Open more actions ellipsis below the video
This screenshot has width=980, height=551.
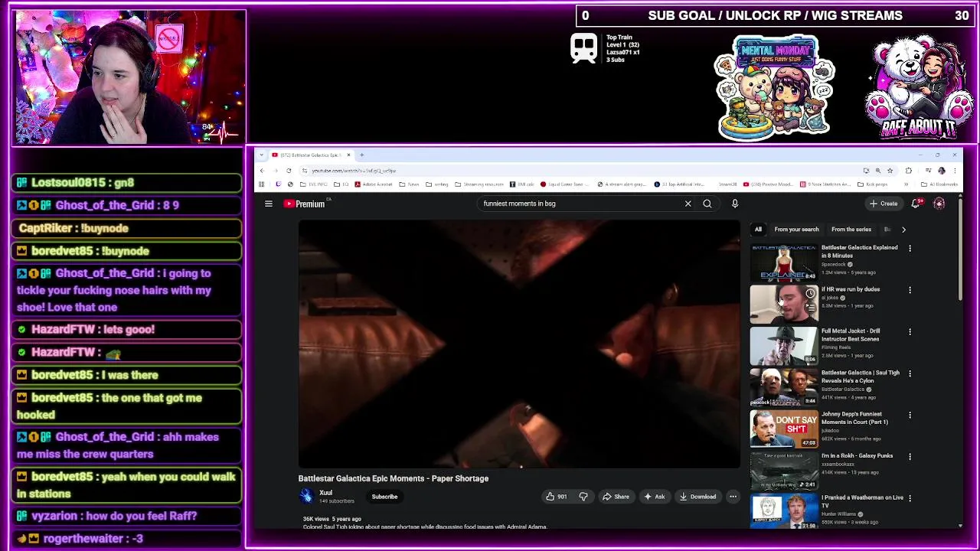point(733,497)
